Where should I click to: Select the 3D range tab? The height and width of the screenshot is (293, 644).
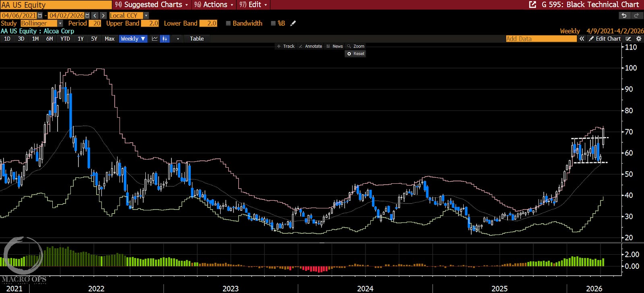[21, 39]
